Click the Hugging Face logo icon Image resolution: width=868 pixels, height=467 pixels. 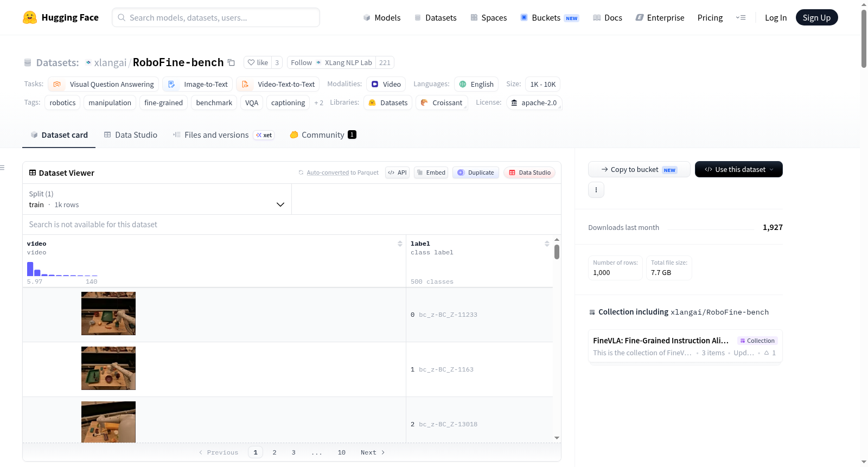point(30,17)
